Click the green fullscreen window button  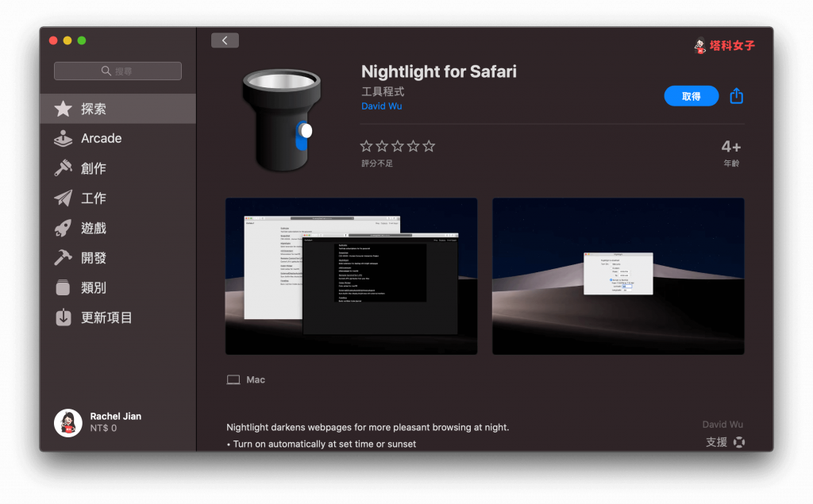click(82, 40)
